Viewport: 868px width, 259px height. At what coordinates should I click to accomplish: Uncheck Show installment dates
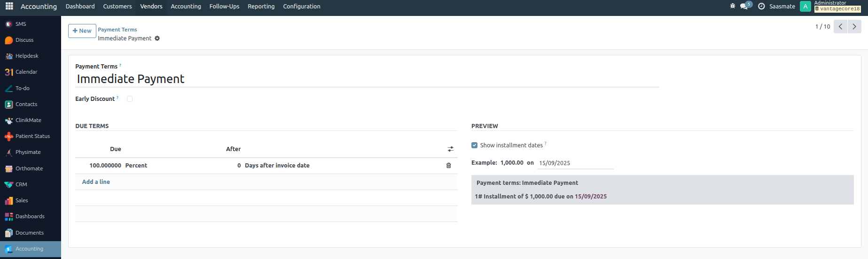pos(474,145)
